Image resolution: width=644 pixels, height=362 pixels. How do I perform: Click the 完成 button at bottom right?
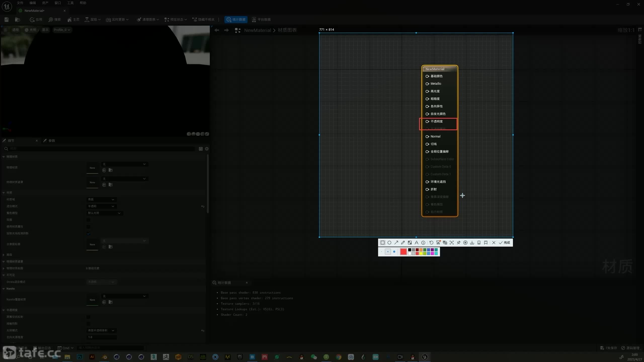pyautogui.click(x=505, y=242)
